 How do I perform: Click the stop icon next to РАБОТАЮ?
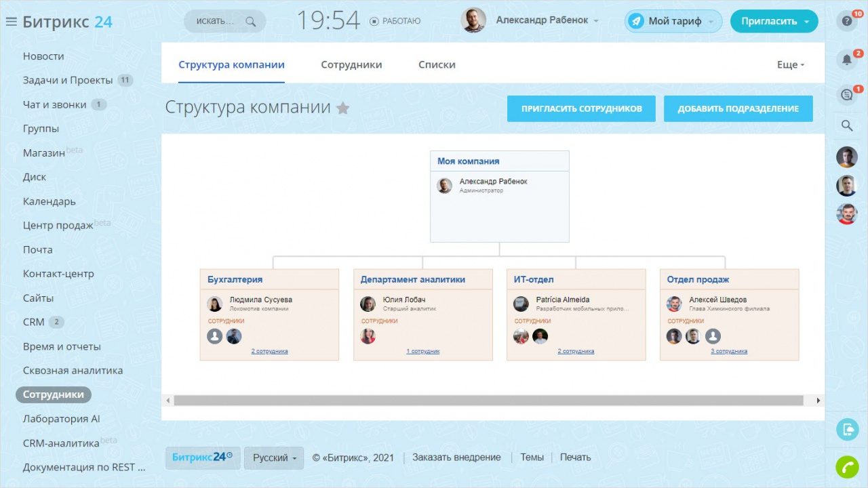click(x=374, y=22)
